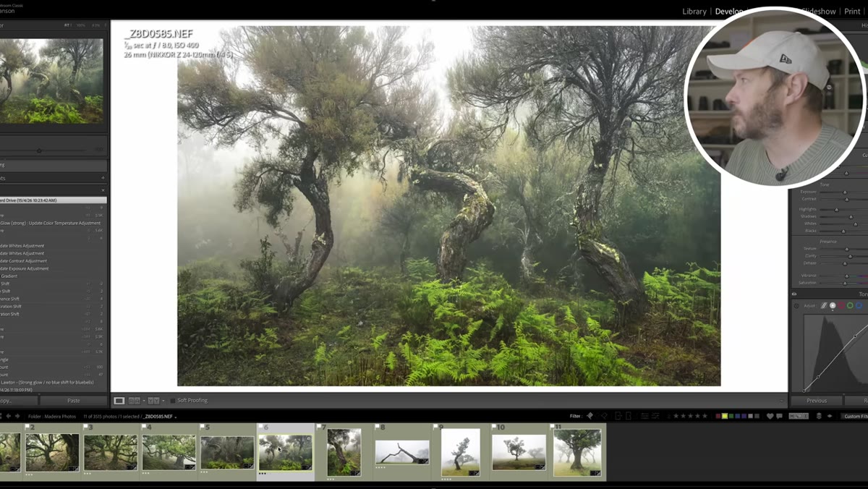Enable the Soft Proofing checkbox
Image resolution: width=868 pixels, height=489 pixels.
pos(172,400)
